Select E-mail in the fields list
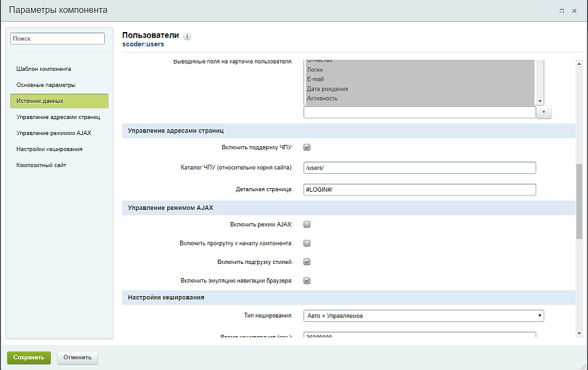The width and height of the screenshot is (588, 370). pos(315,80)
